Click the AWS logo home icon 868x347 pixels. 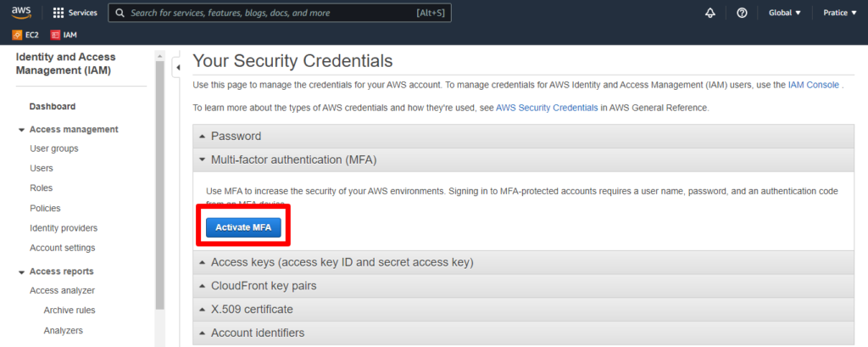[x=21, y=12]
